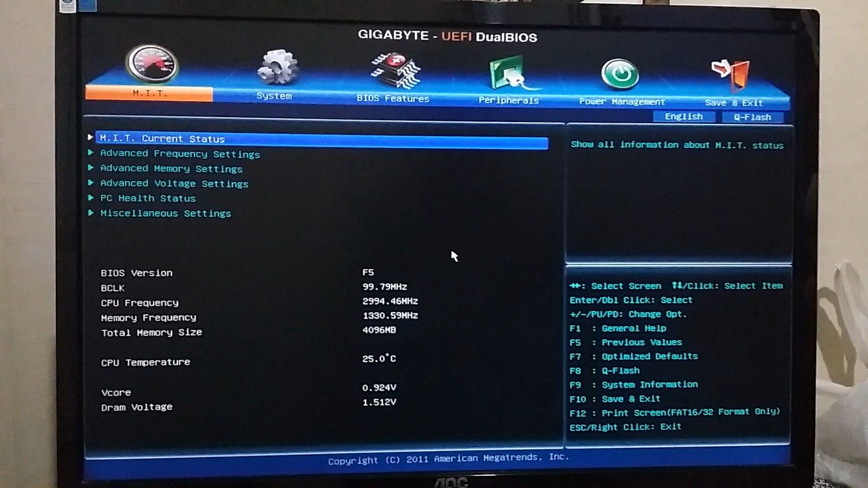Switch to the Power Management tab label
This screenshot has height=488, width=868.
tap(622, 102)
